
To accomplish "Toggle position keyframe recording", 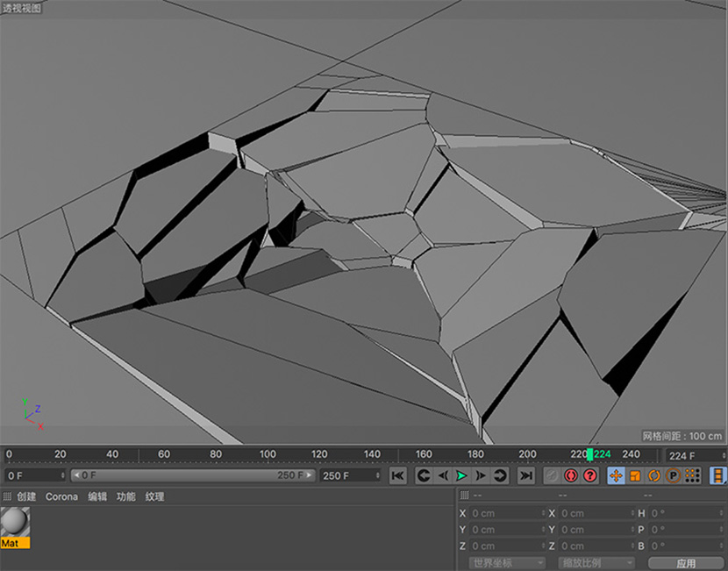I will [616, 475].
